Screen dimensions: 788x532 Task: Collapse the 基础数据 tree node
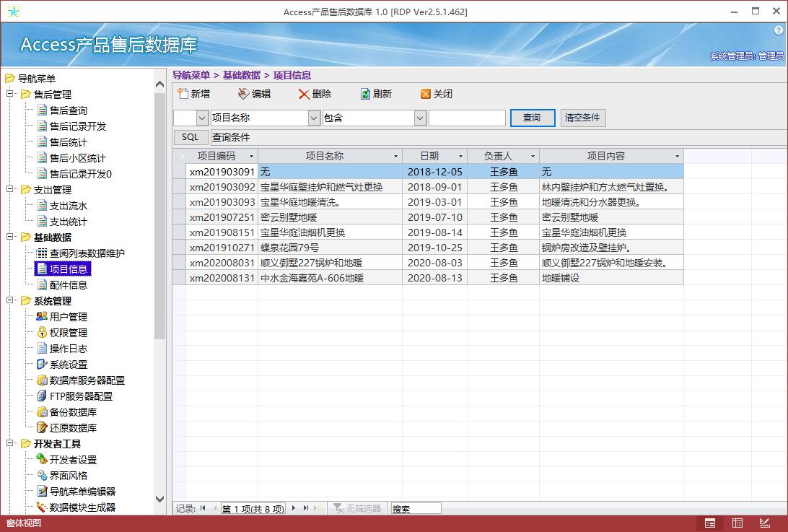tap(9, 237)
